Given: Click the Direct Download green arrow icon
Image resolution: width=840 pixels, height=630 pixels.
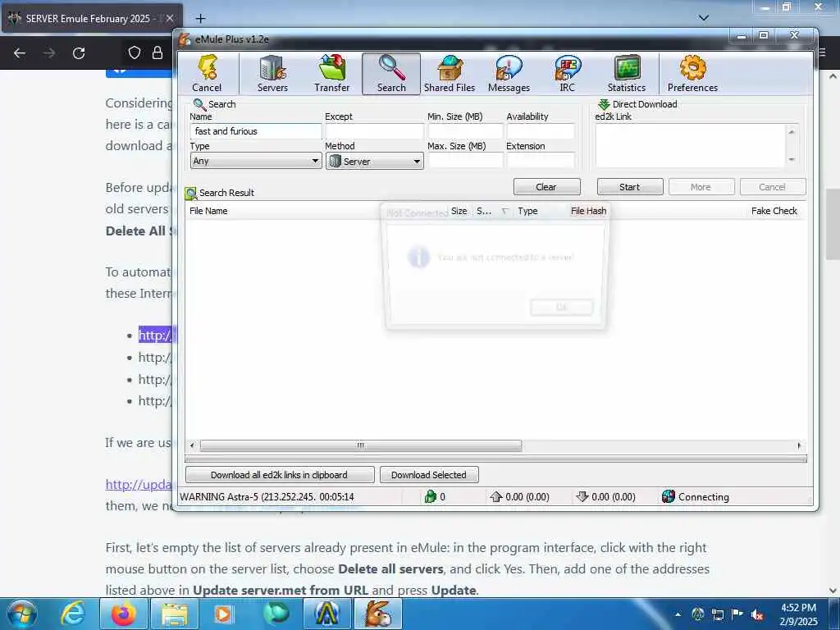Looking at the screenshot, I should click(604, 104).
